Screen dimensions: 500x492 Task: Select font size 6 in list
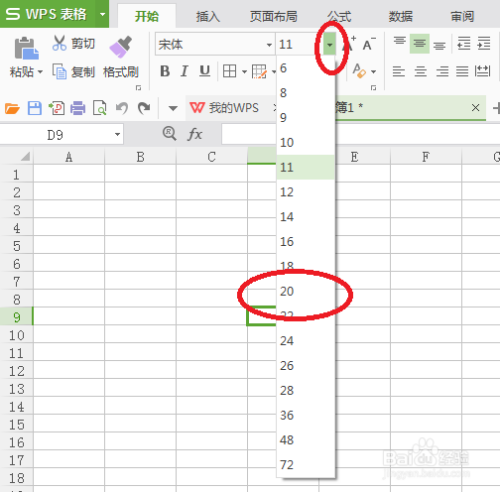click(x=306, y=68)
